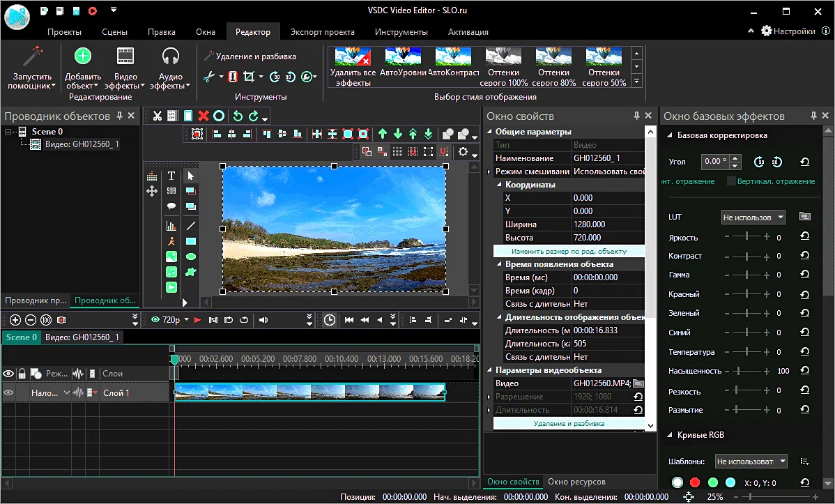Switch to Окно ресурсов tab

pyautogui.click(x=576, y=482)
